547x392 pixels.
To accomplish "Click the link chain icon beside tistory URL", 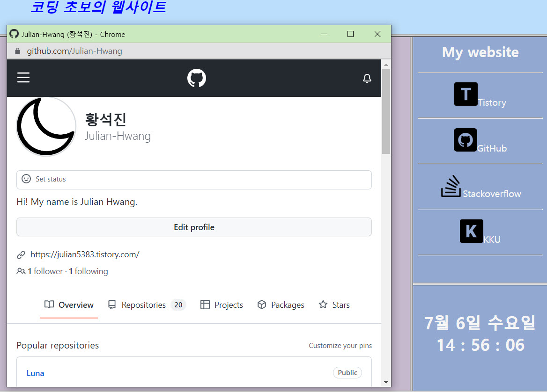I will (x=21, y=255).
